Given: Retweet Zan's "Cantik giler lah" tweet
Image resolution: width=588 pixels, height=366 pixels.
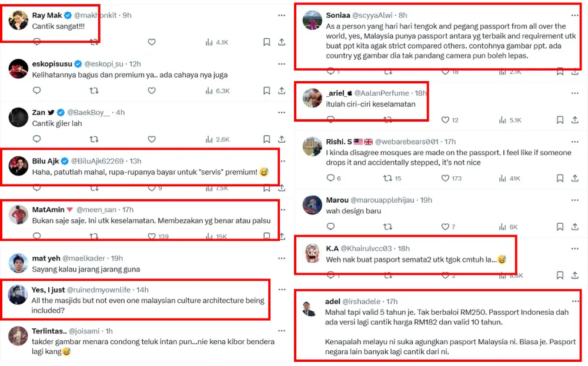Looking at the screenshot, I should (x=93, y=139).
